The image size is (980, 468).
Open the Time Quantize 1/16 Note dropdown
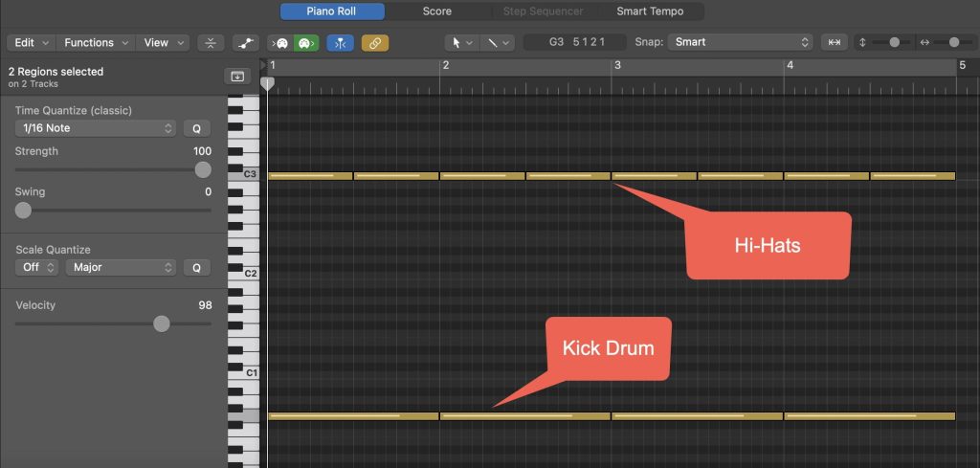point(96,128)
